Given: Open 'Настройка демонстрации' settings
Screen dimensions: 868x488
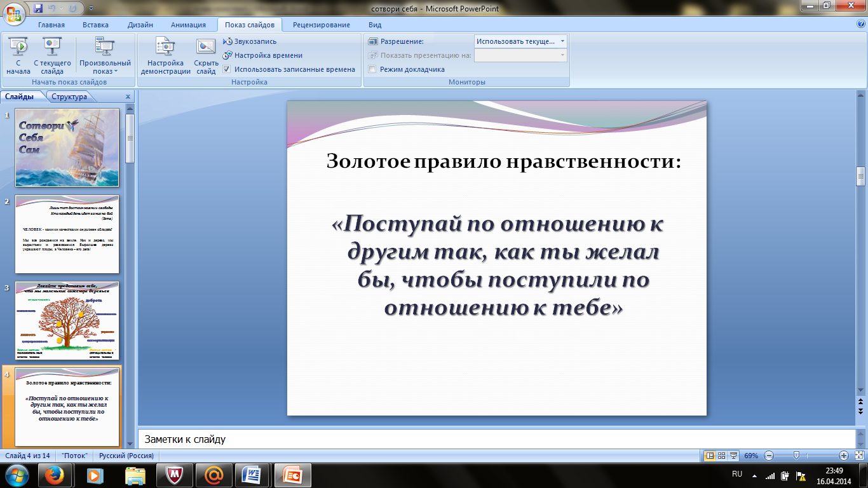Looking at the screenshot, I should pos(166,56).
